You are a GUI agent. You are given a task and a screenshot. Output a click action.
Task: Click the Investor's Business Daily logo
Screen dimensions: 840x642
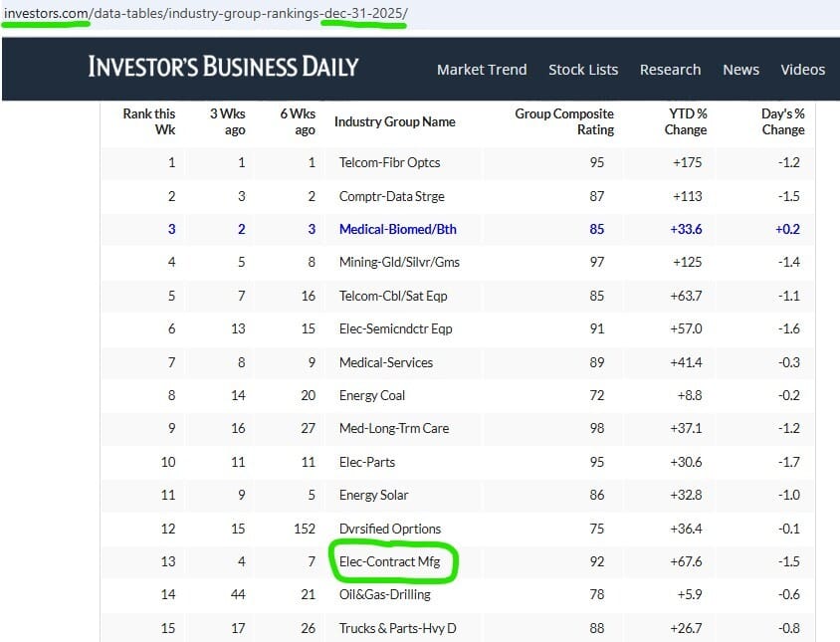223,67
